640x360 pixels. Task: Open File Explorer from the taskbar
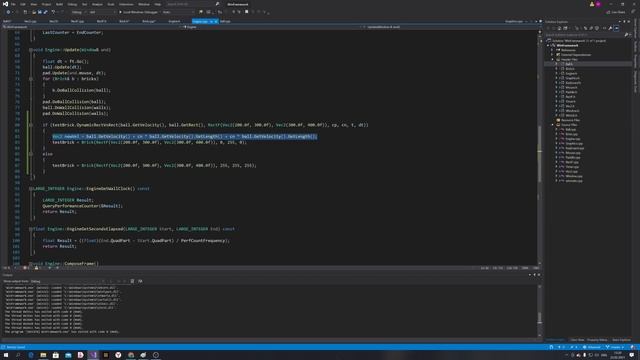[43, 355]
